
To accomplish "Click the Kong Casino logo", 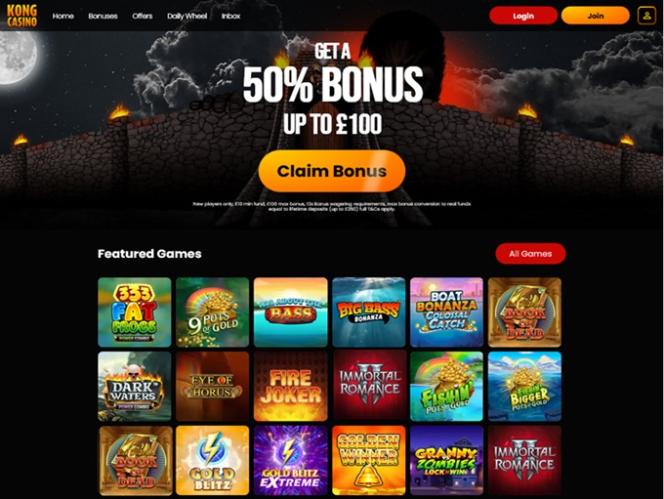I will coord(22,16).
